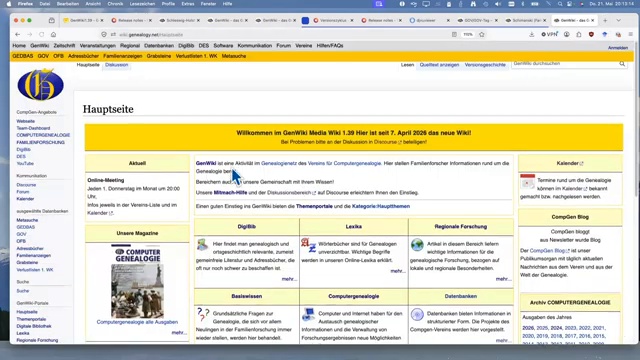Click the macOS volume icon

coord(498,4)
